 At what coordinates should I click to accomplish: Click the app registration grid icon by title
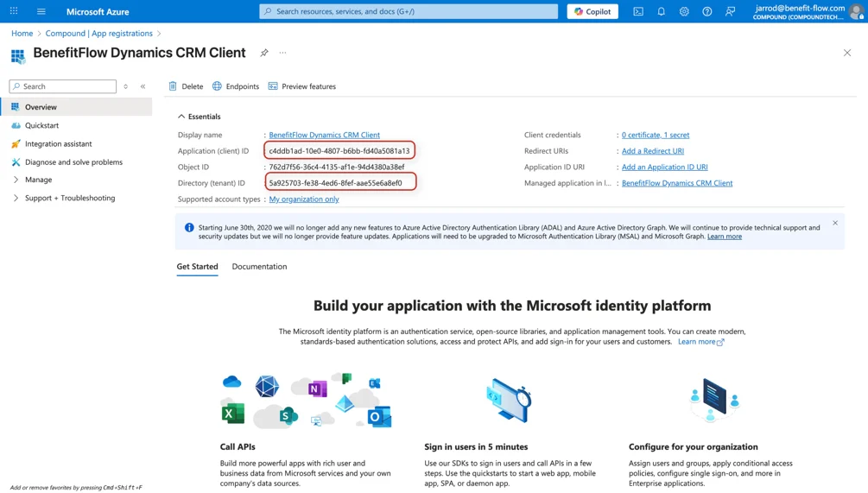pyautogui.click(x=18, y=55)
